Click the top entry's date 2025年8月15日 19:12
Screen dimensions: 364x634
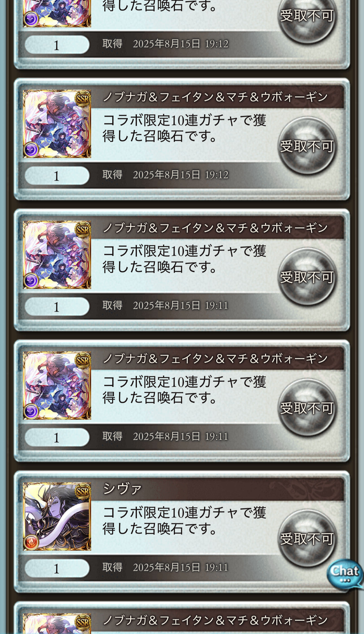click(180, 44)
